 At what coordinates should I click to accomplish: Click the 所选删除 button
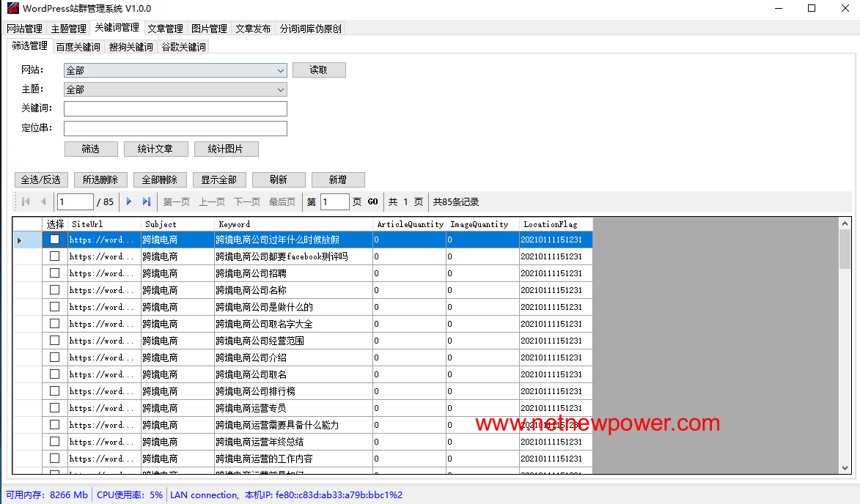pyautogui.click(x=100, y=179)
